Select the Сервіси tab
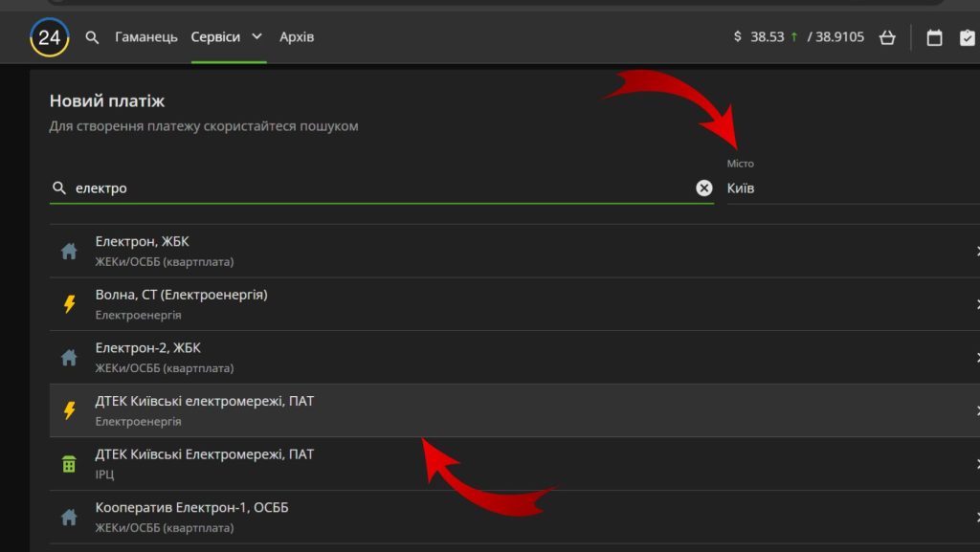The image size is (980, 552). click(215, 37)
